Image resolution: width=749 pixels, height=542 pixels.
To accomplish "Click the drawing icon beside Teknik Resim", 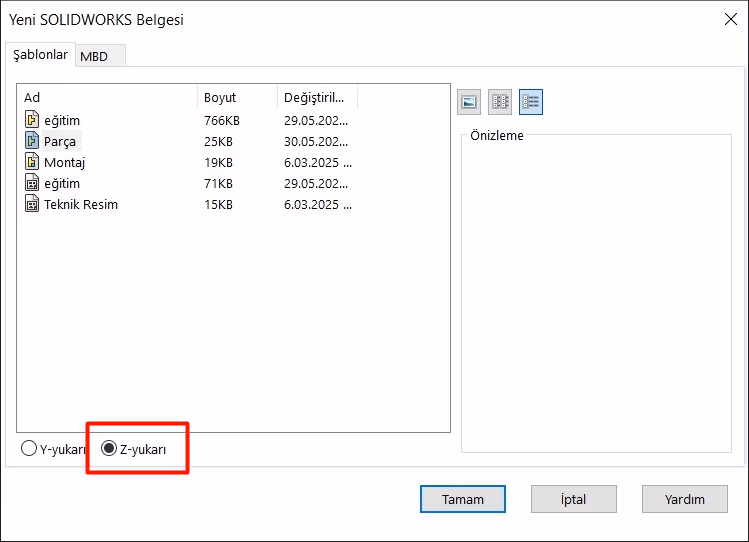I will coord(32,204).
